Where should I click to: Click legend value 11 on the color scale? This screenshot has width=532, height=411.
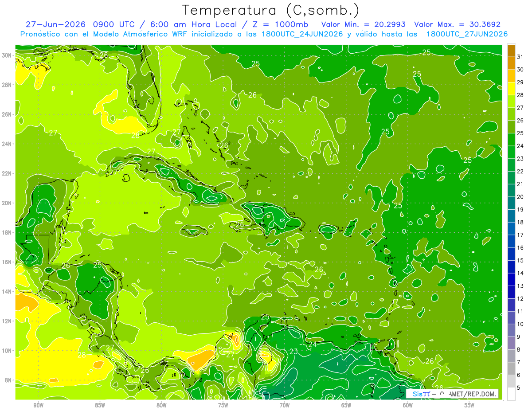point(520,312)
